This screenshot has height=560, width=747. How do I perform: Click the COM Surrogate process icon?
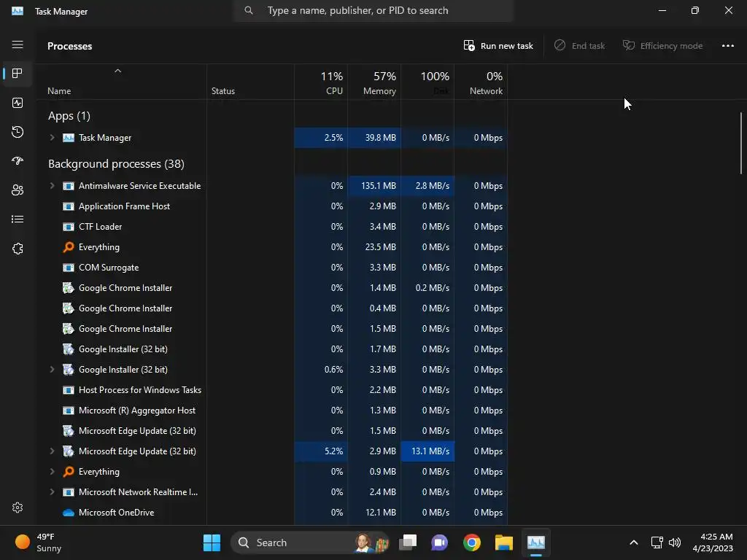(69, 268)
